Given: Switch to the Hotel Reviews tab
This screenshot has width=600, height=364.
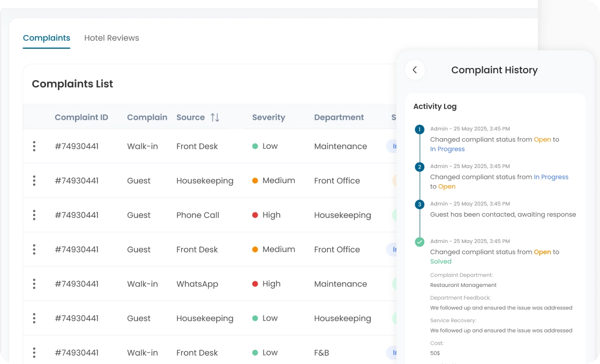Looking at the screenshot, I should (111, 38).
